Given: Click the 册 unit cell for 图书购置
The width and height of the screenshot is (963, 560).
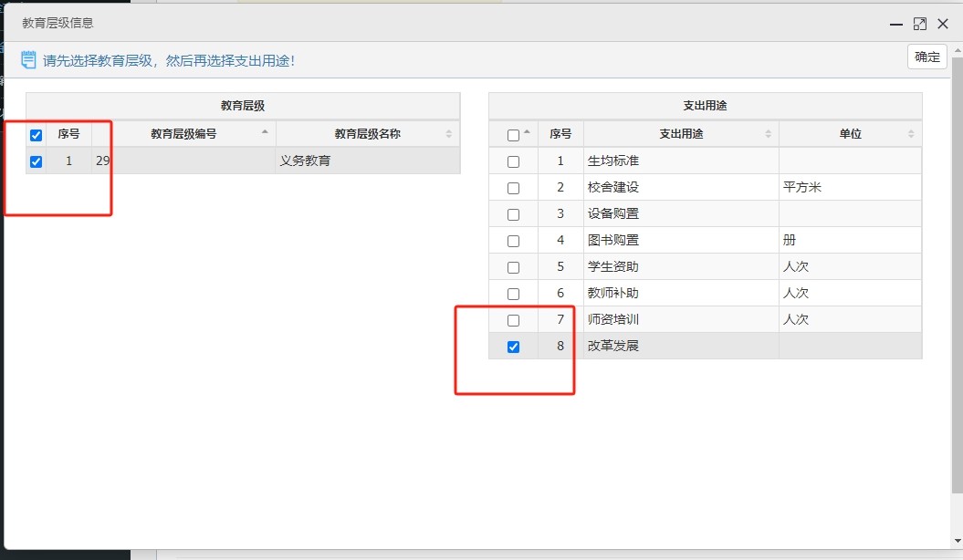Looking at the screenshot, I should click(851, 240).
